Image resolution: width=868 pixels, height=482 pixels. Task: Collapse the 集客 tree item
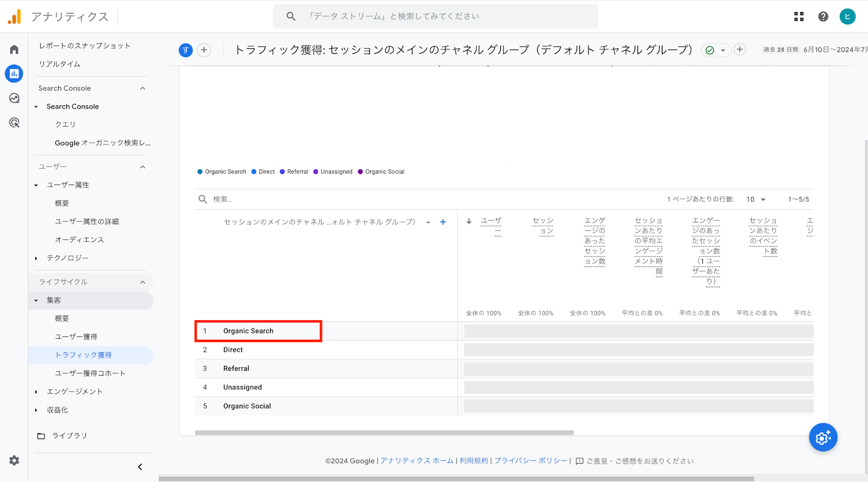click(x=36, y=301)
